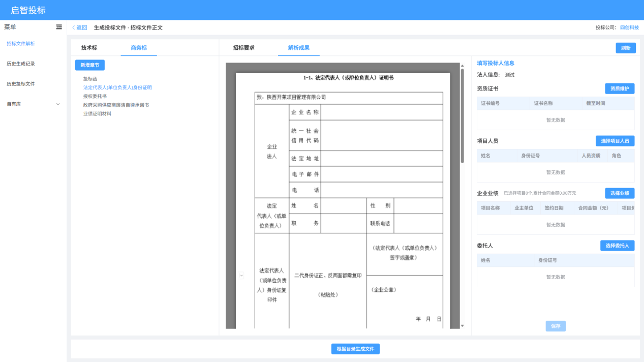Switch to the 招标要求 tab
644x362 pixels.
click(243, 48)
